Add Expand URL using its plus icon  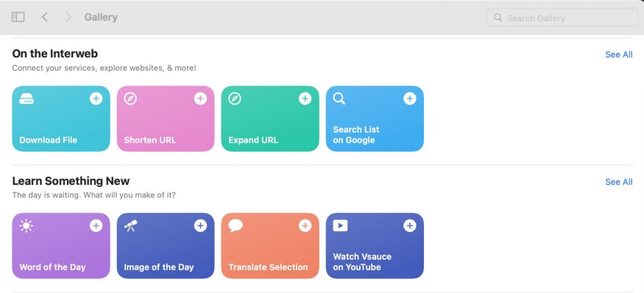pyautogui.click(x=305, y=99)
